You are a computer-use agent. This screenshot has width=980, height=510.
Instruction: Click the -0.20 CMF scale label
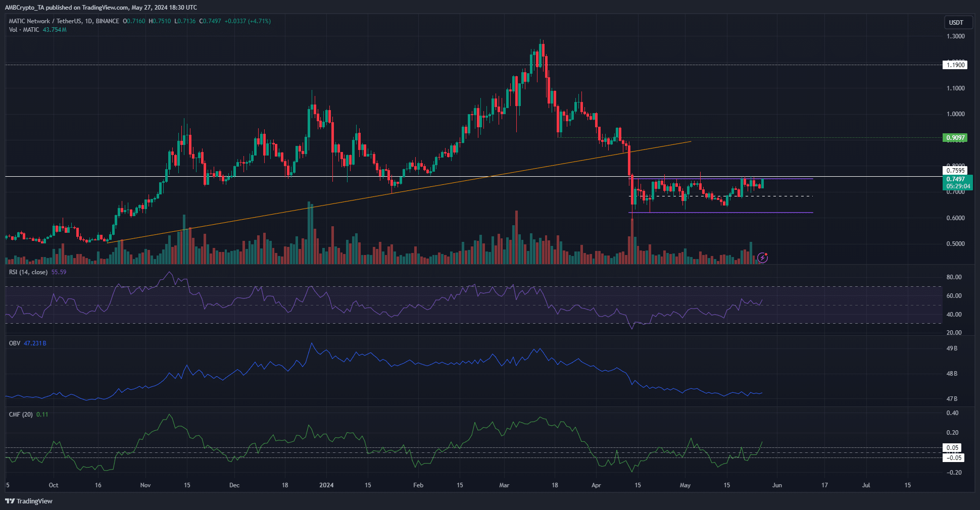[x=954, y=473]
